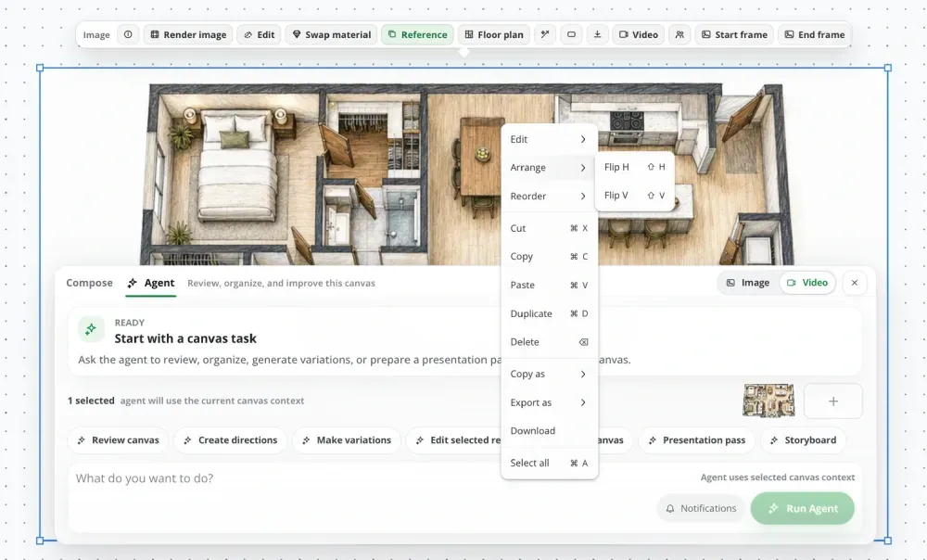Select Video mode toggle in agent panel

tap(807, 283)
